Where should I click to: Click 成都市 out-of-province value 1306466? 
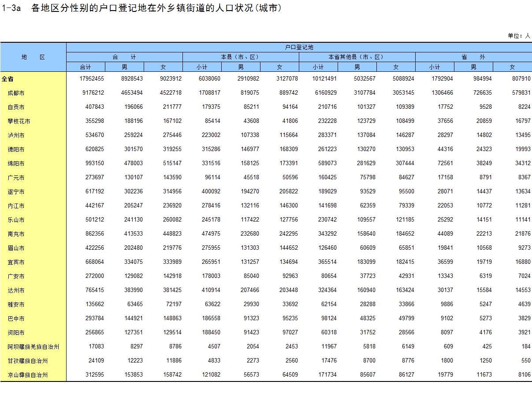click(442, 93)
